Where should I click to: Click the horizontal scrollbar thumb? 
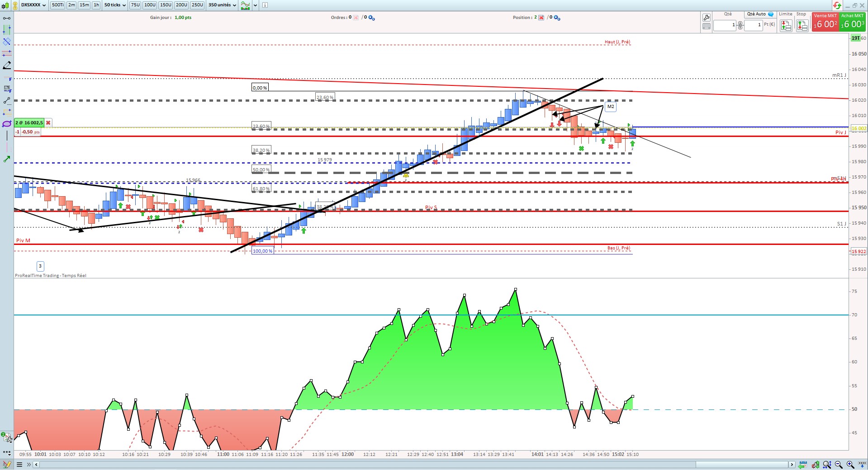(x=742, y=464)
